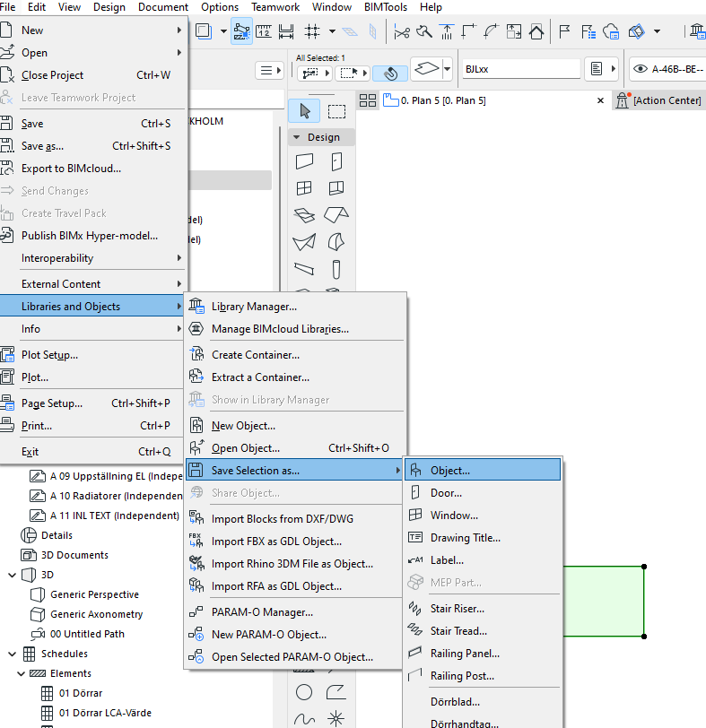Collapse the Schedules tree node

pos(13,654)
